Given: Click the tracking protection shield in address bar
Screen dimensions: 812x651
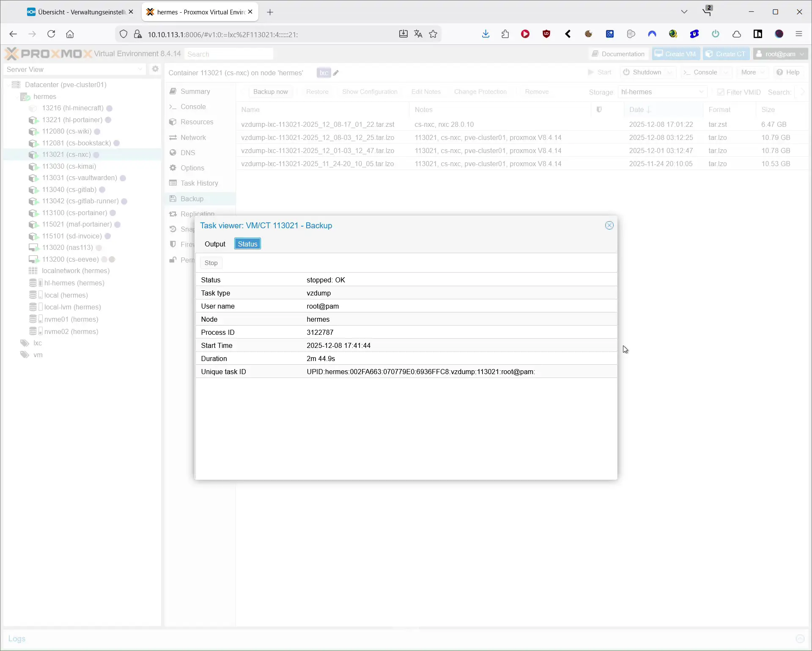Looking at the screenshot, I should coord(123,34).
